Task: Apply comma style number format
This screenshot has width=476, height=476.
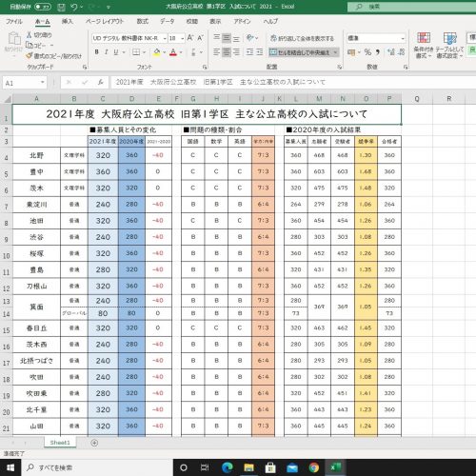Action: tap(378, 52)
